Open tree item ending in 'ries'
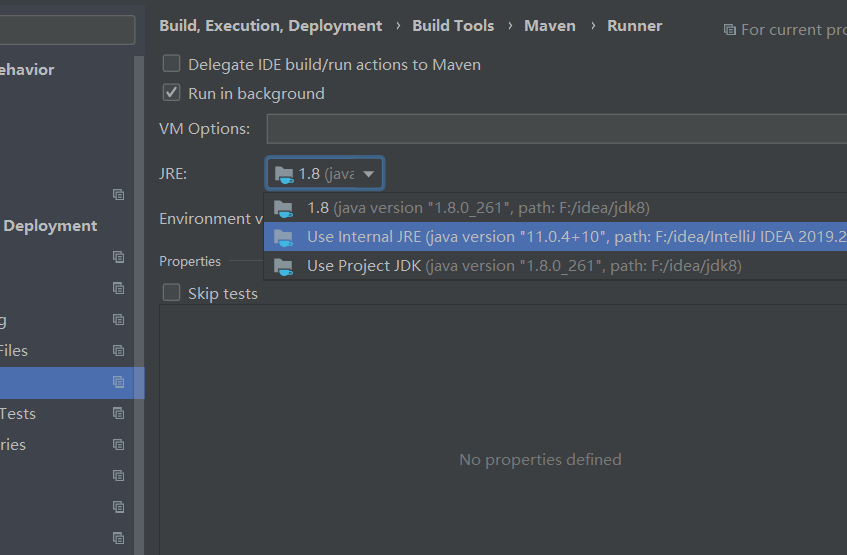847x555 pixels. [x=13, y=445]
